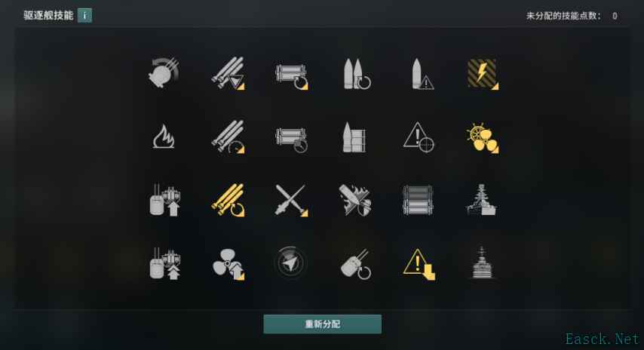Select the top-row torpedo tubes reload skill

point(292,75)
